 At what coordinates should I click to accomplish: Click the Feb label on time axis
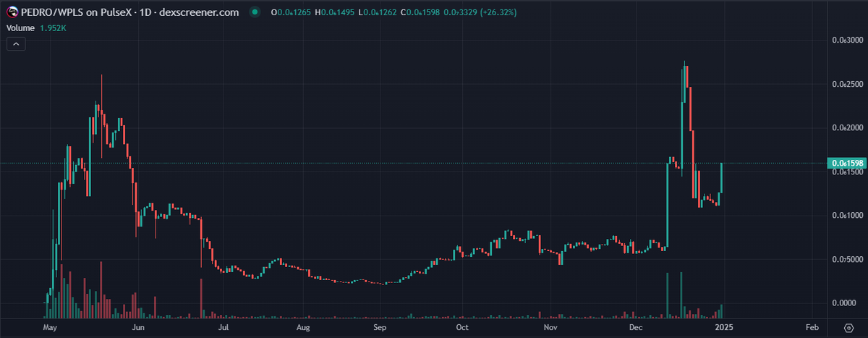[812, 328]
